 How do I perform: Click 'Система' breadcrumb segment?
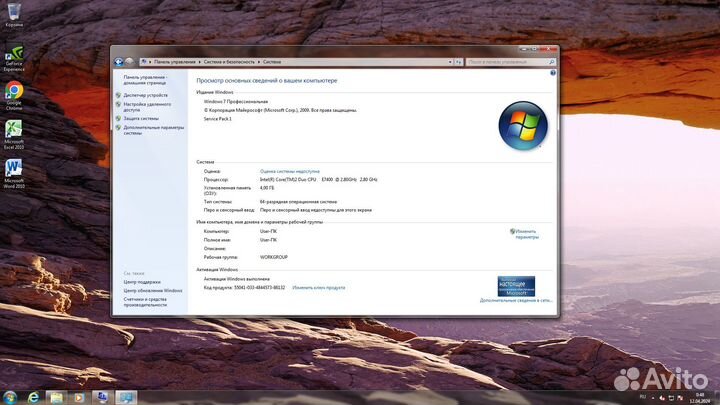click(272, 62)
